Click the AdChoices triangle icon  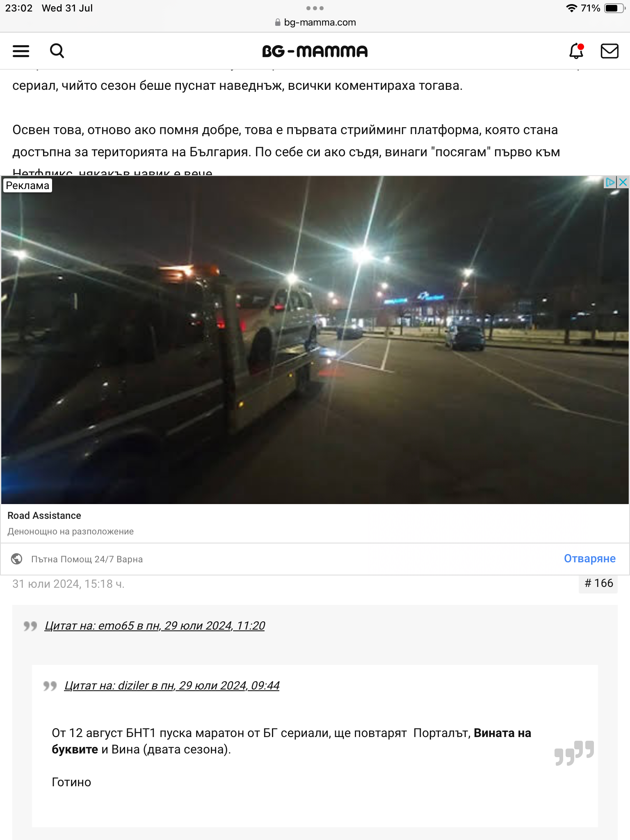(x=610, y=182)
